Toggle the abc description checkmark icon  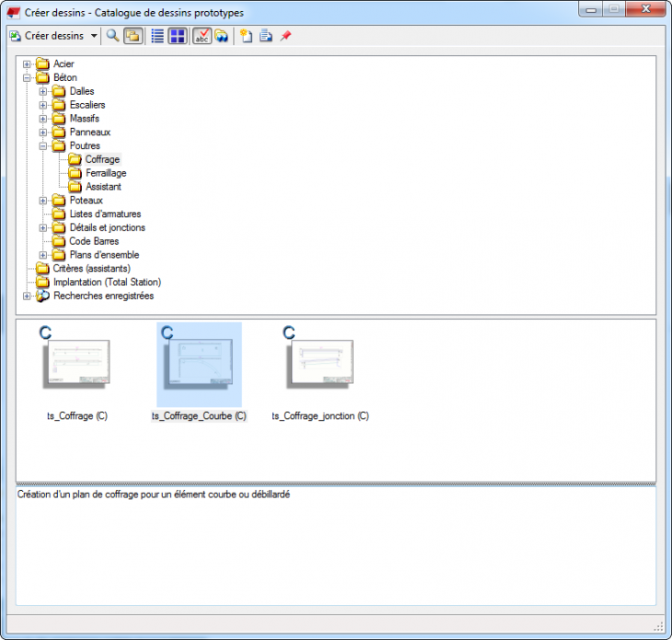pyautogui.click(x=202, y=36)
